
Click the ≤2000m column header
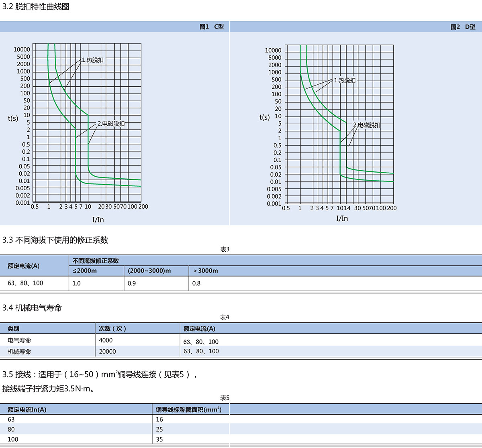pyautogui.click(x=85, y=271)
